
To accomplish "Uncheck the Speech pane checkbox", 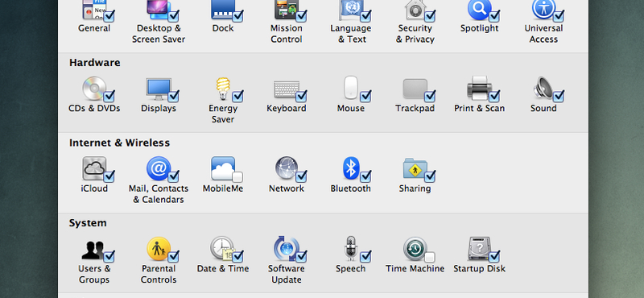I will (x=365, y=257).
